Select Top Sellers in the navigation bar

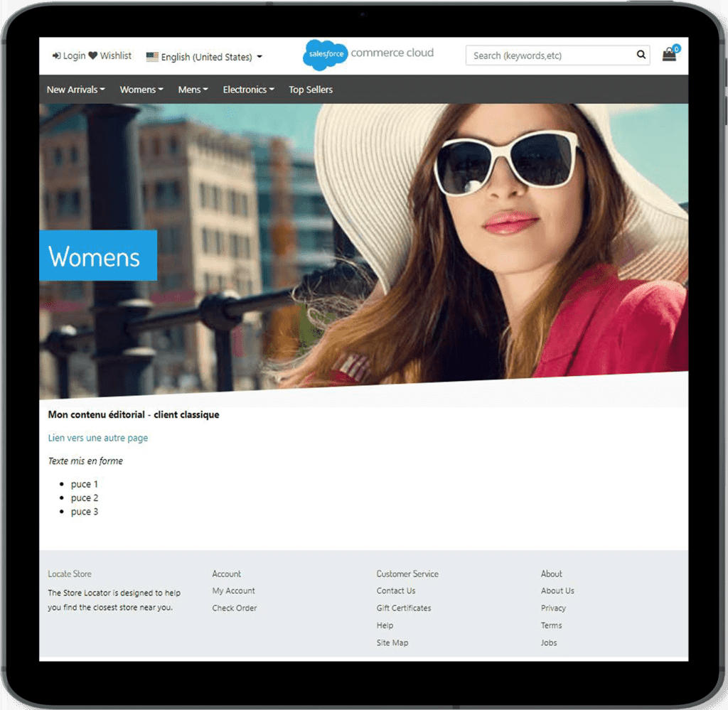click(x=311, y=90)
